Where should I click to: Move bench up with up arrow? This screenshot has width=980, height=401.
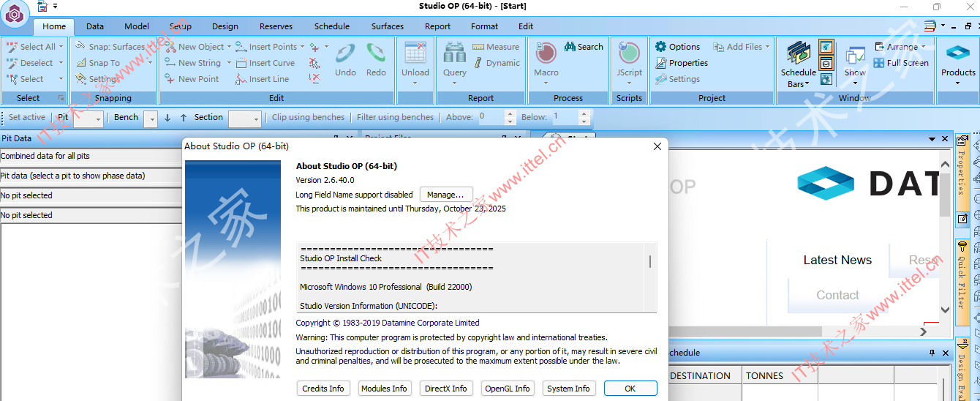184,117
